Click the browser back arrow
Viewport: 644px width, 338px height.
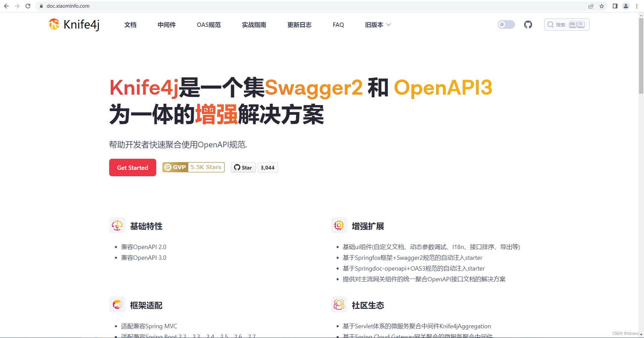pyautogui.click(x=6, y=6)
